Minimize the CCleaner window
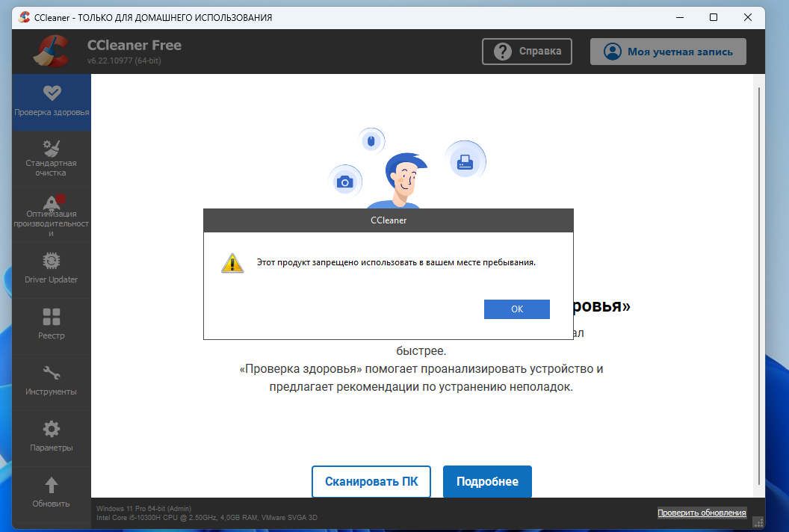 (680, 17)
